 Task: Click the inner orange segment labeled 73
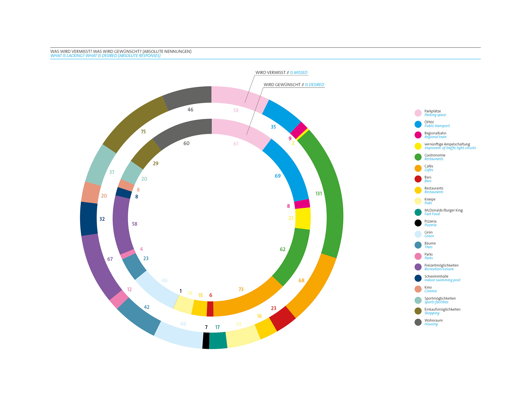click(247, 302)
